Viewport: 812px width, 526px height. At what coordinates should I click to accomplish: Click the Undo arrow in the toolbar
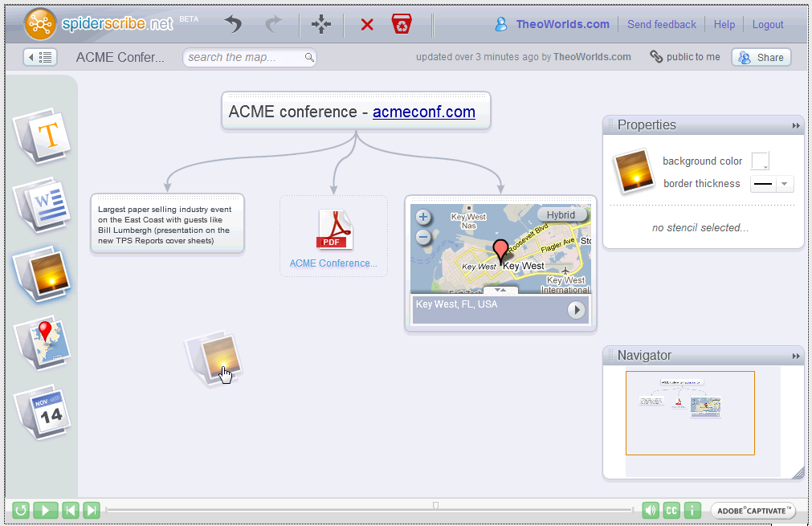[234, 25]
